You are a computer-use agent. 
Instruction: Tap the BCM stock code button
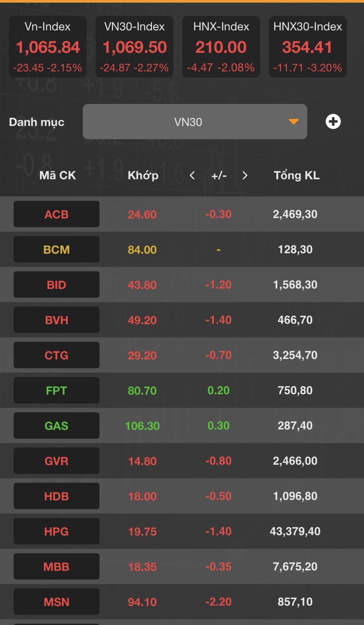pos(56,250)
